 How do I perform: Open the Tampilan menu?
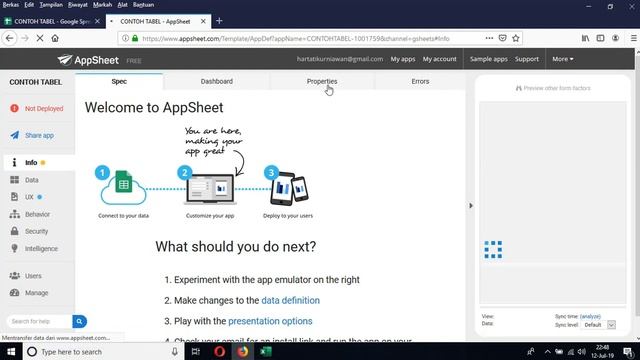coord(51,5)
